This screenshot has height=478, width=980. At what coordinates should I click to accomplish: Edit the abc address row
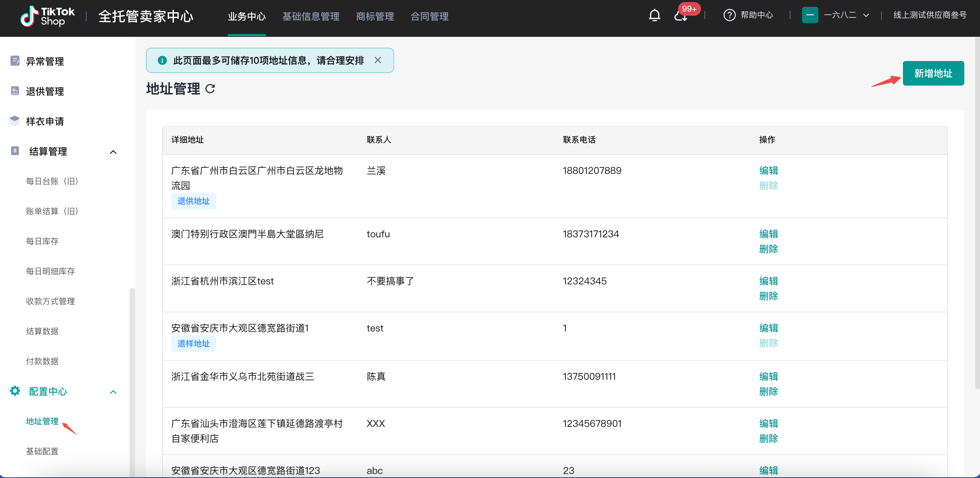(769, 470)
